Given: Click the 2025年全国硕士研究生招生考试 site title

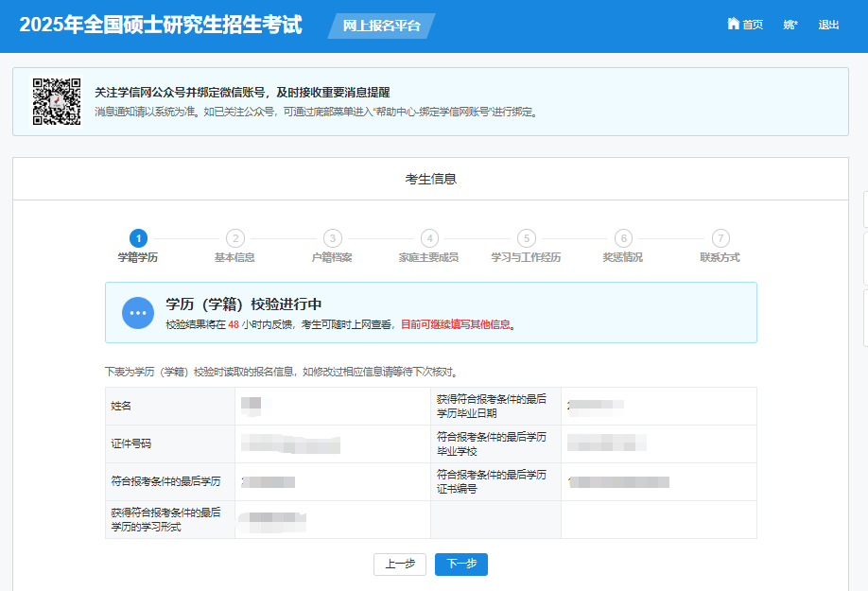Looking at the screenshot, I should tap(161, 26).
